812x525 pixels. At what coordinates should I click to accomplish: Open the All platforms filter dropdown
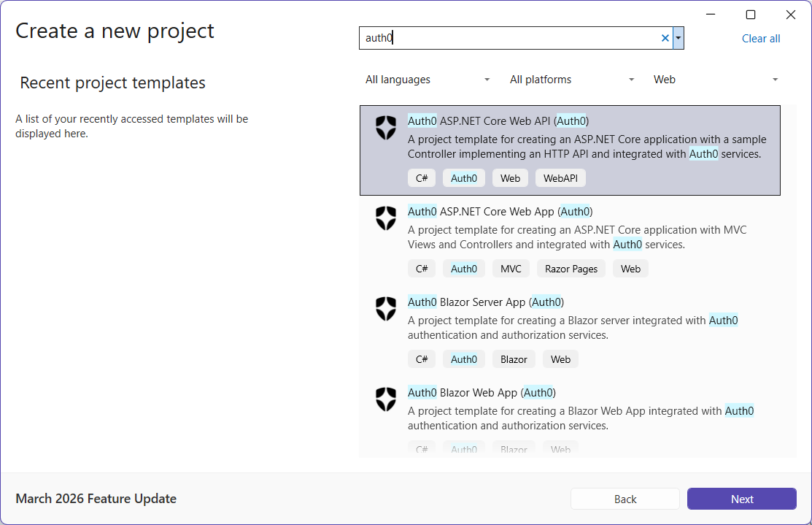(x=571, y=80)
